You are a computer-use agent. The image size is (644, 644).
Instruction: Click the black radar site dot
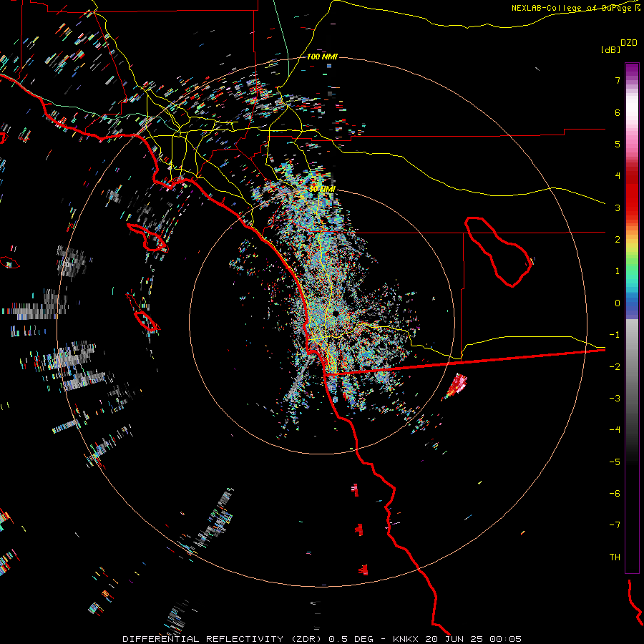click(336, 313)
